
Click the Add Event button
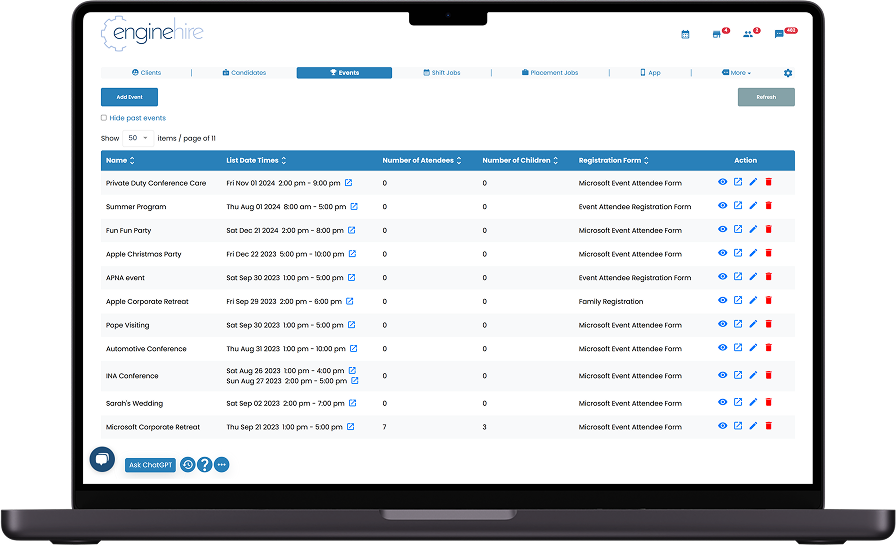130,97
